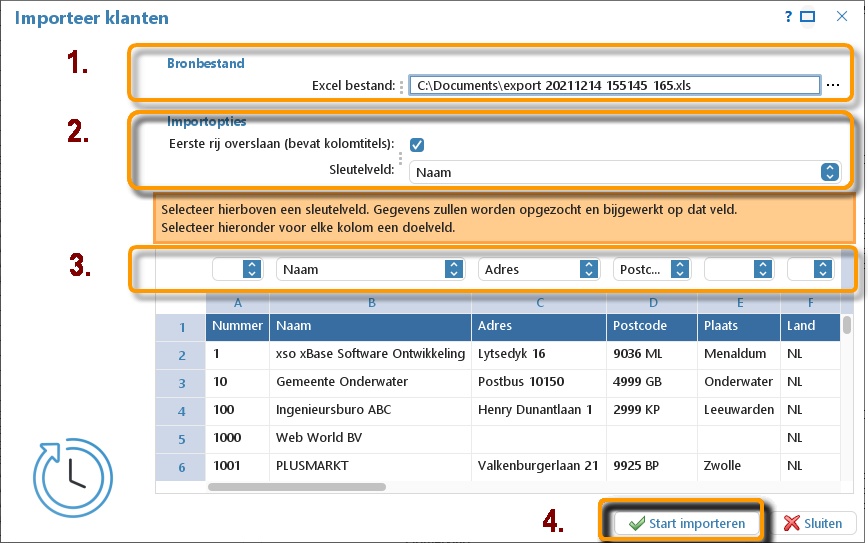Select row header 4
The image size is (868, 543).
181,411
